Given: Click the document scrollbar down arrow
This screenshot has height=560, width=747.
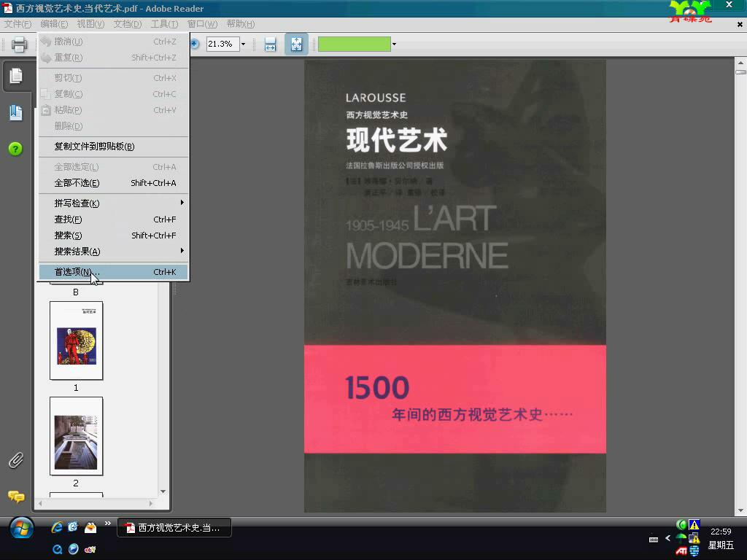Looking at the screenshot, I should click(x=740, y=510).
